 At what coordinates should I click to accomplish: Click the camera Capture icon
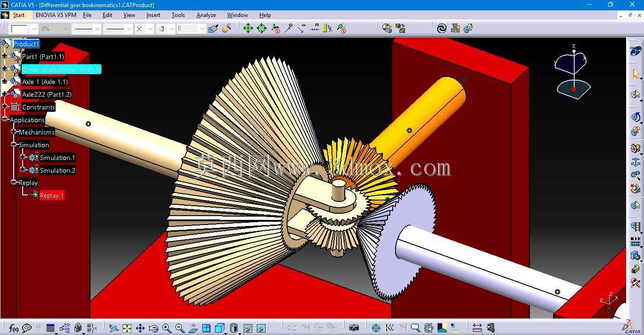click(354, 328)
